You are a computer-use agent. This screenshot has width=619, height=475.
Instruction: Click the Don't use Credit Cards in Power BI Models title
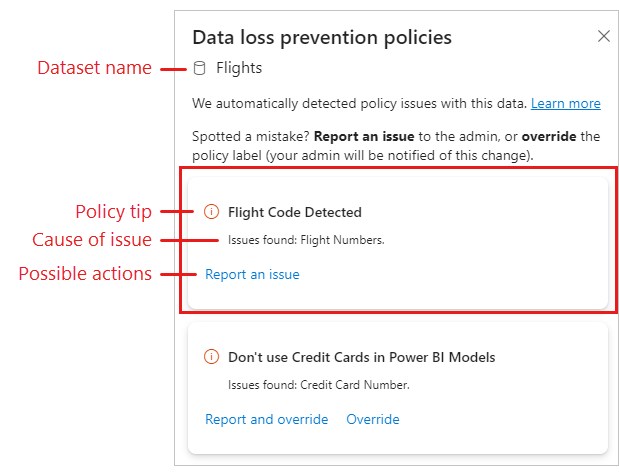coord(362,357)
